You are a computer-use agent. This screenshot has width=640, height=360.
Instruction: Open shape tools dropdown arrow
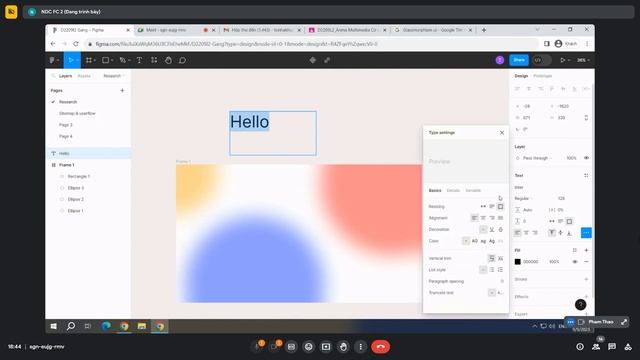coord(112,60)
